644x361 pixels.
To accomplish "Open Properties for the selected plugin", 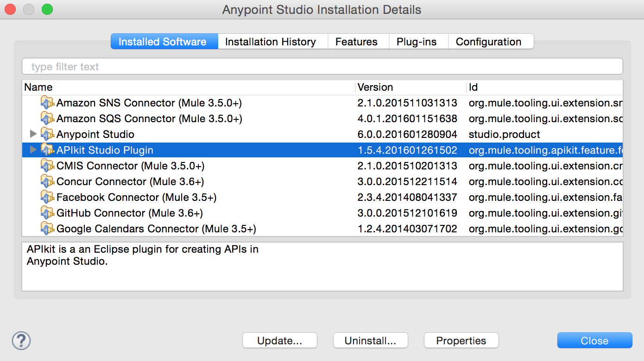I will point(461,340).
